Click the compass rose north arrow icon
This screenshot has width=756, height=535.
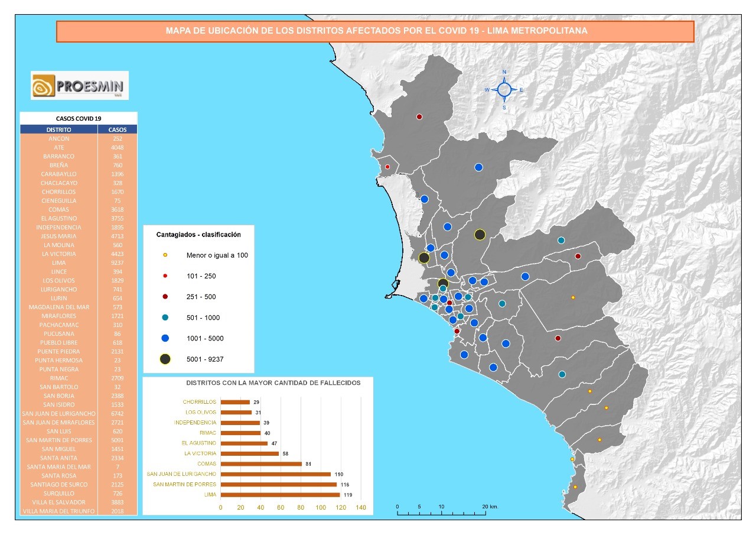504,90
